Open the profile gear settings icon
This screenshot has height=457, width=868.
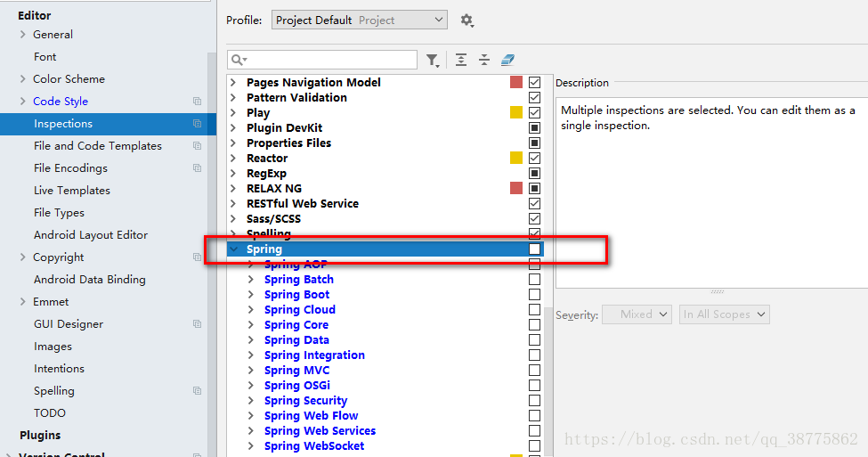[466, 20]
